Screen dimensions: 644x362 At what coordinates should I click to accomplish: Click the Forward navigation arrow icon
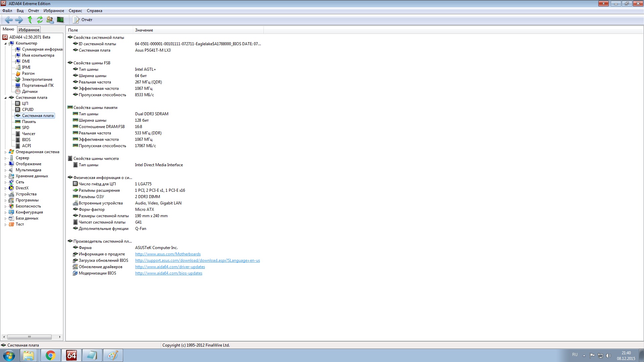19,20
